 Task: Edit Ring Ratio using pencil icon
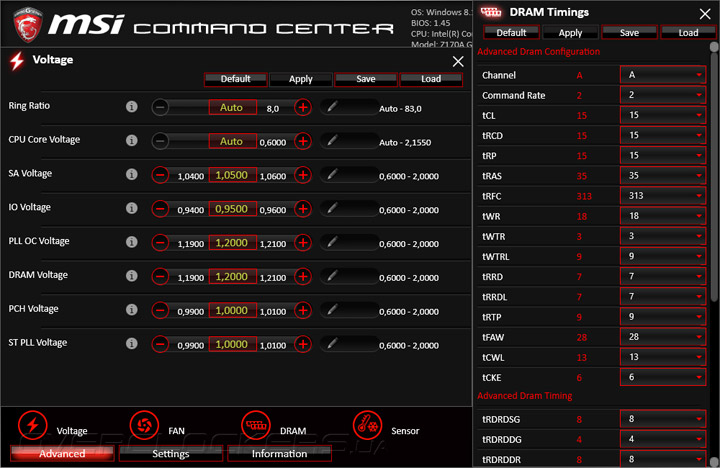332,107
